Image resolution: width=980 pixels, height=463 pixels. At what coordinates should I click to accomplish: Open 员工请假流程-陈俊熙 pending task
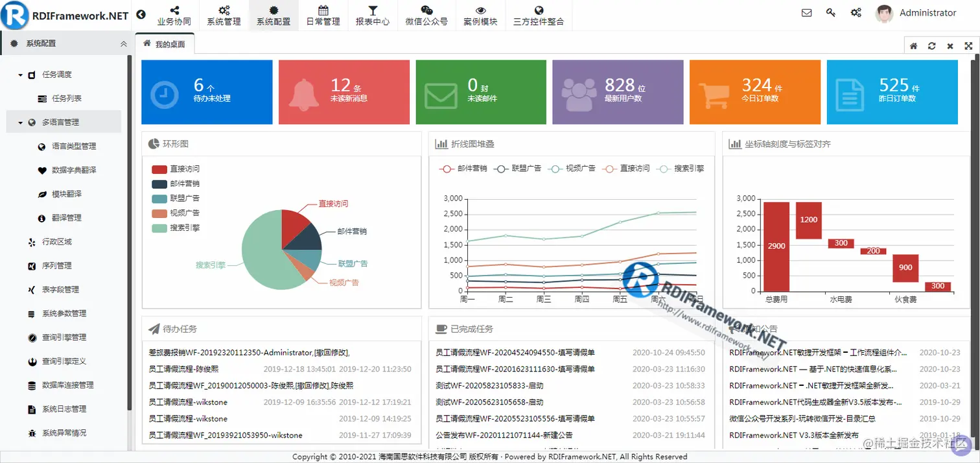(184, 369)
